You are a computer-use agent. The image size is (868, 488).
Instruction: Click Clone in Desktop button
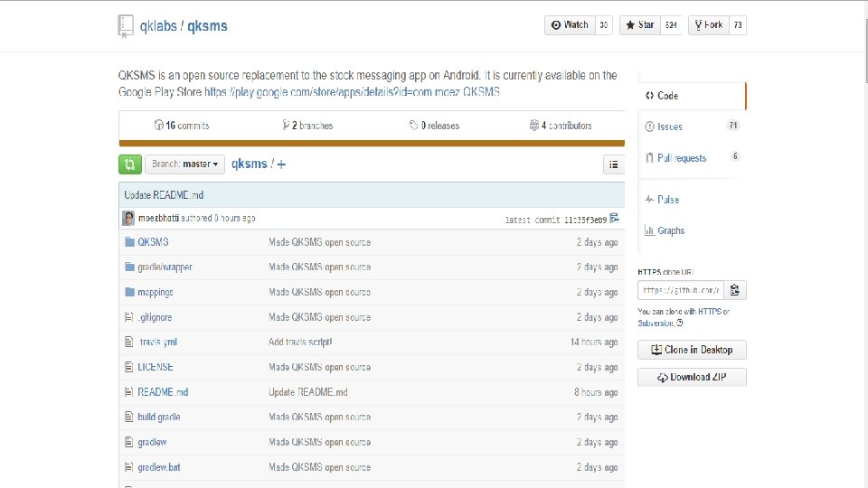[x=692, y=350]
